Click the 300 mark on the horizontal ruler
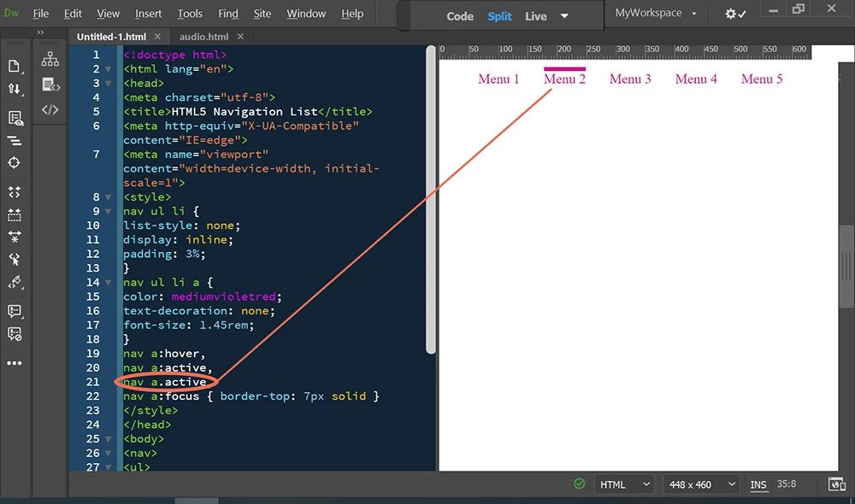 (622, 49)
